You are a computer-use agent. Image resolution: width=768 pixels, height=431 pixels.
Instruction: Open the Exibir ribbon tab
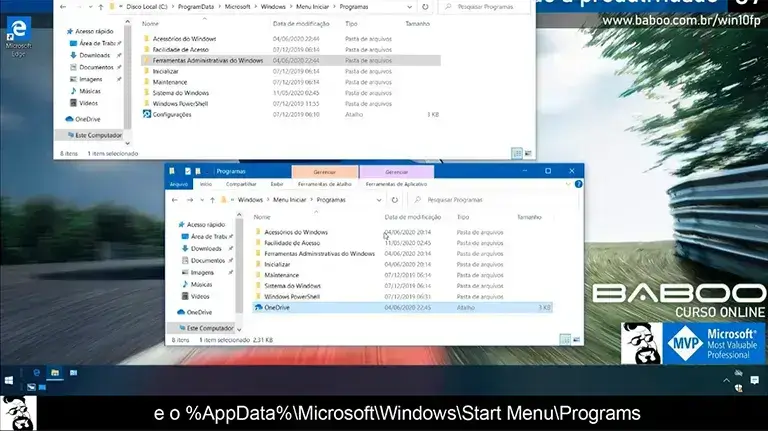(277, 184)
